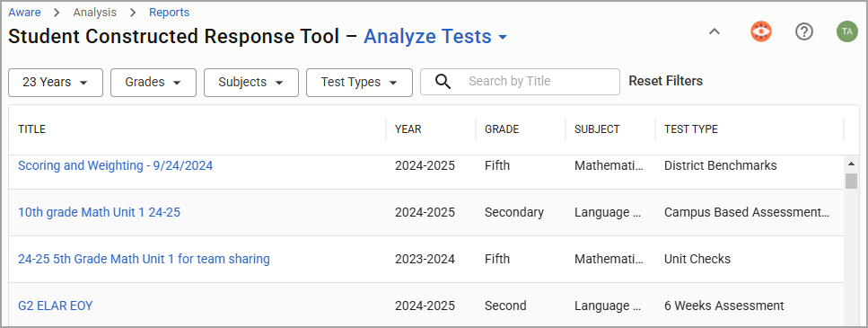868x328 pixels.
Task: Open the G2 ELAR EOY test
Action: 56,306
